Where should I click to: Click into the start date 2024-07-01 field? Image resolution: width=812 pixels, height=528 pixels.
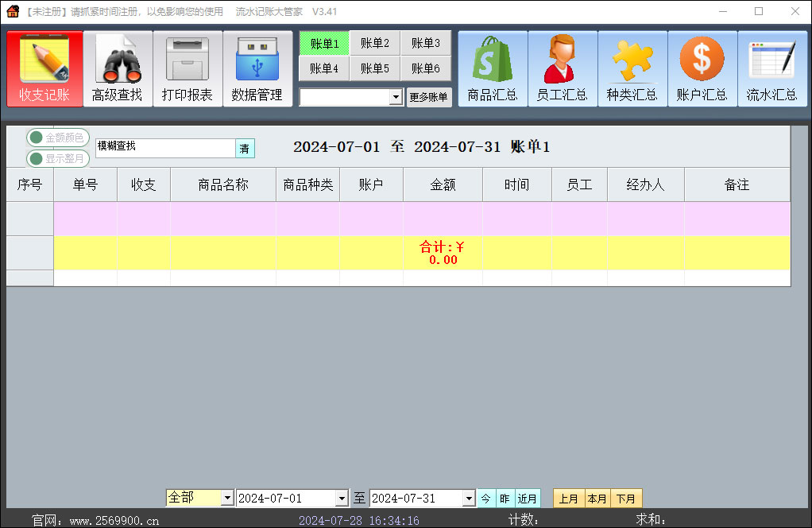coord(286,499)
